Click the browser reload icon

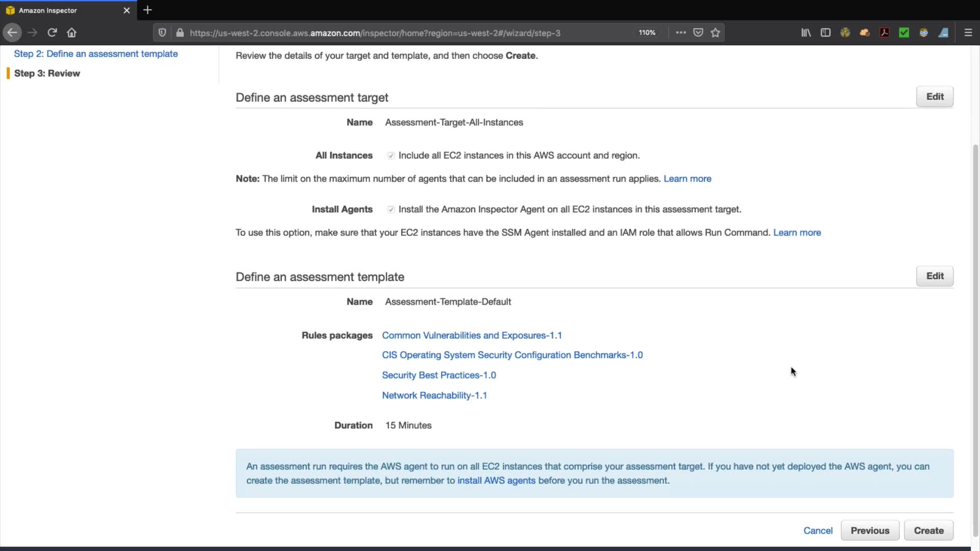52,33
